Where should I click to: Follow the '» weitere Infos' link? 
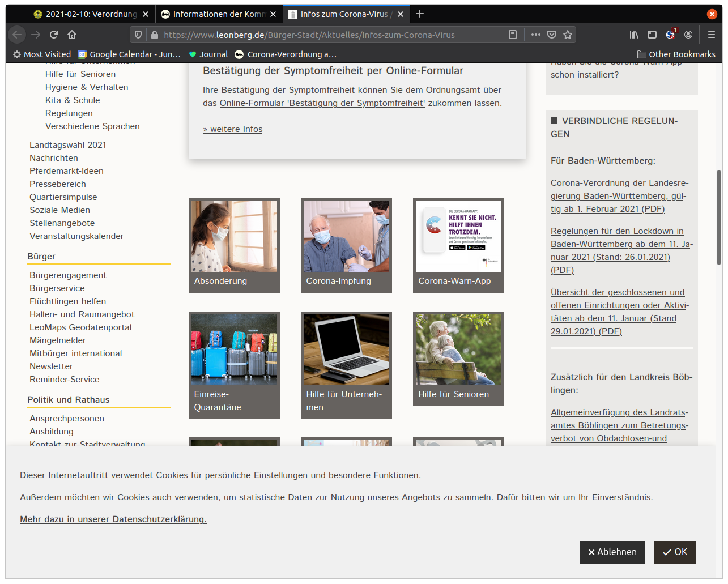coord(233,129)
